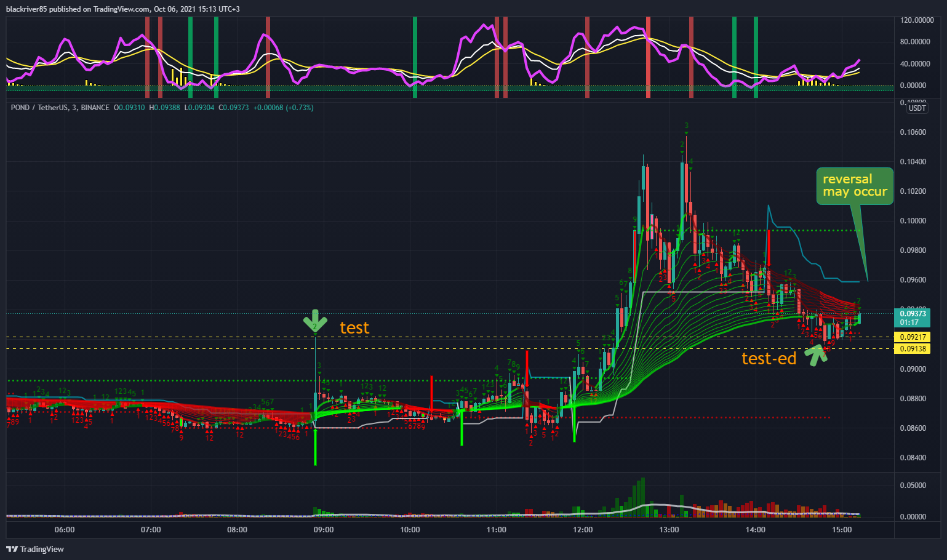Click the orange 'test' text annotation

point(354,328)
